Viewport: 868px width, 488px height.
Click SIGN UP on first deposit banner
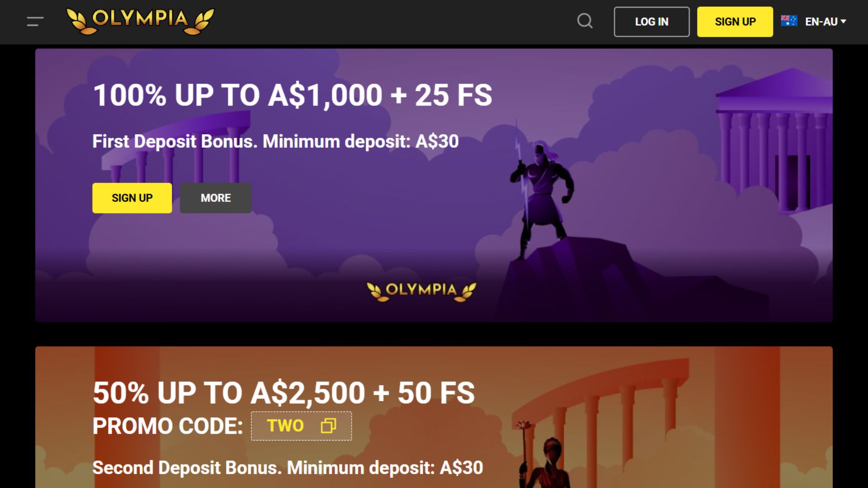tap(132, 198)
